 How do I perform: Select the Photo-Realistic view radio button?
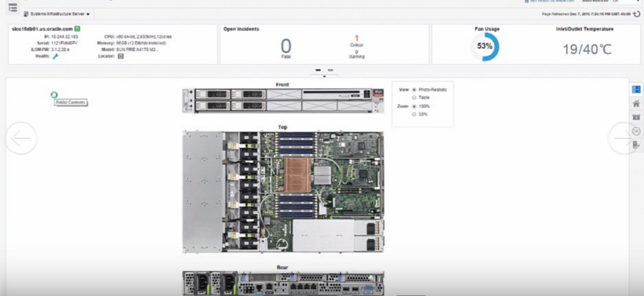(414, 90)
